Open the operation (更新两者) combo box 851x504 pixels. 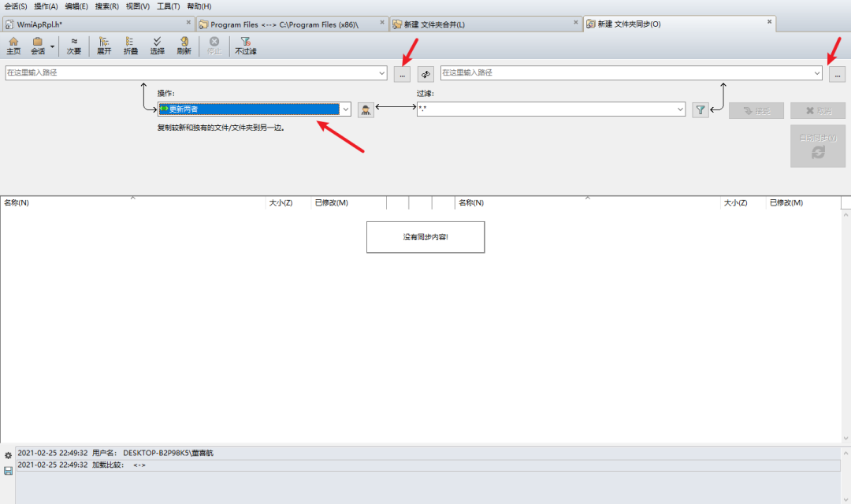(254, 109)
